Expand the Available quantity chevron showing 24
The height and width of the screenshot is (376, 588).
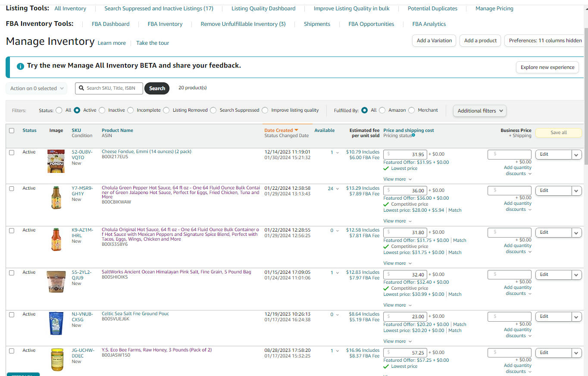[x=337, y=189]
